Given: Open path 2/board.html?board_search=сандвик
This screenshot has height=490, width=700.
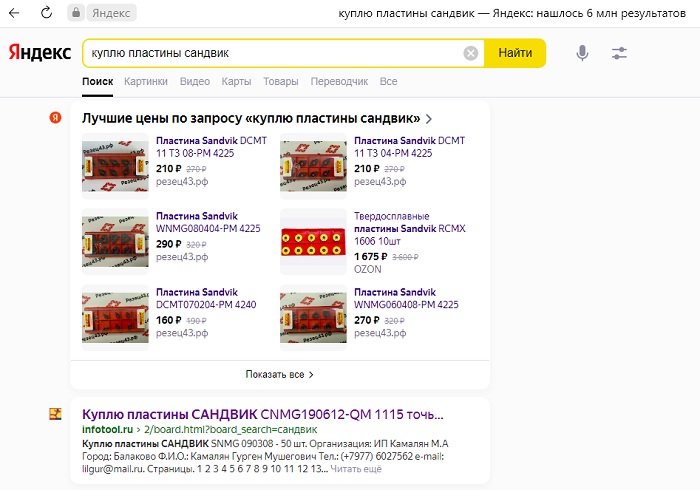Looking at the screenshot, I should [230, 429].
